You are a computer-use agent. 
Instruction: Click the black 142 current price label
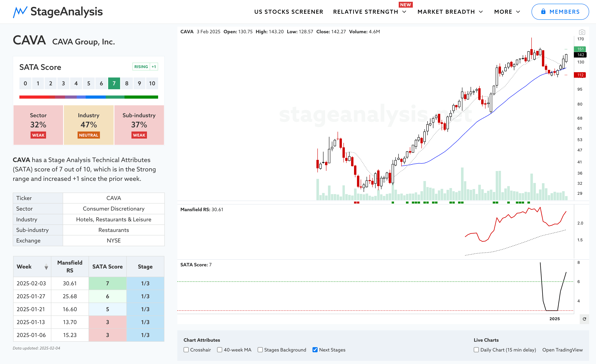tap(580, 55)
